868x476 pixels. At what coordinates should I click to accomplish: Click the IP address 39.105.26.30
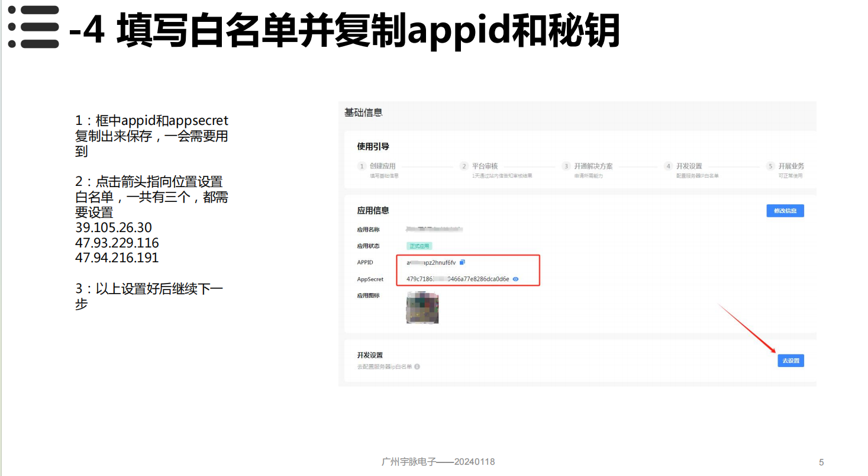(x=114, y=228)
